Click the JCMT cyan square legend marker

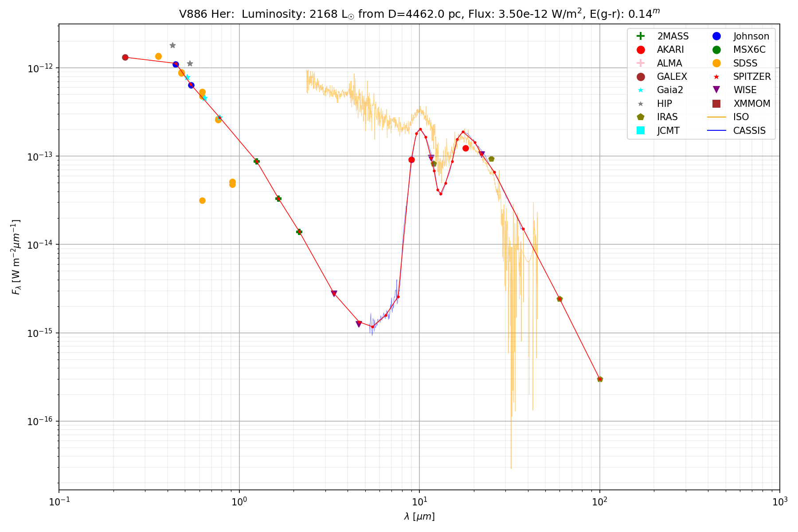[640, 130]
